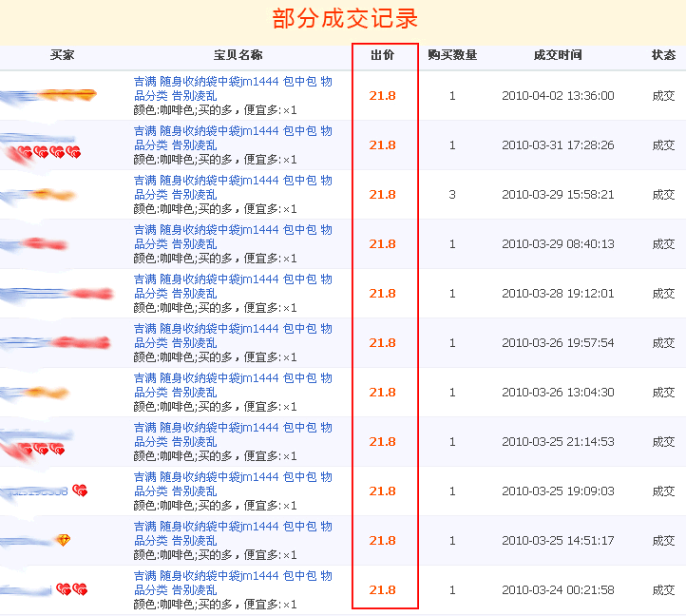Click 成交 status in the 2010-03-24 row
686x616 pixels.
[664, 590]
